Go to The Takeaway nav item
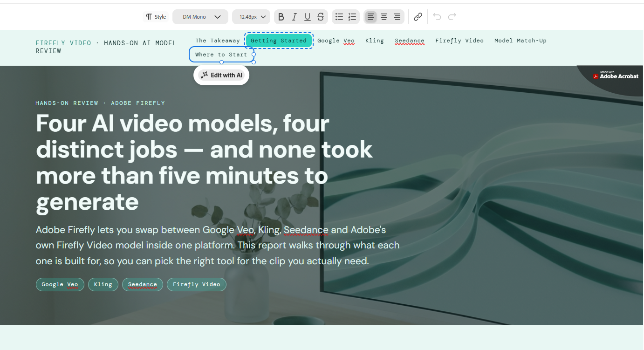 [x=218, y=41]
